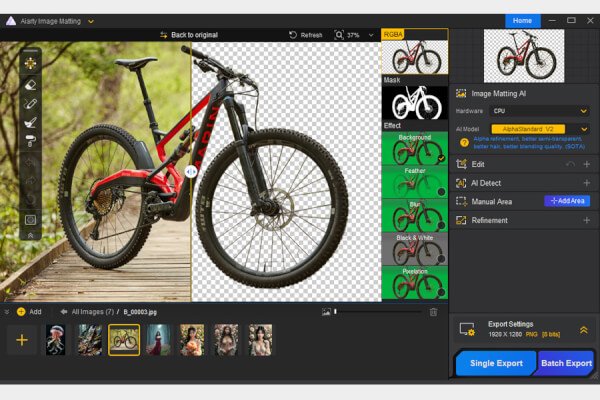Select the paint roller tool
The width and height of the screenshot is (600, 400).
point(31,141)
